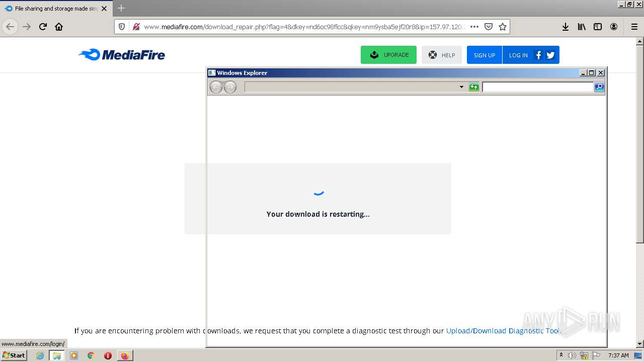
Task: Launch Opera from taskbar
Action: 108,355
